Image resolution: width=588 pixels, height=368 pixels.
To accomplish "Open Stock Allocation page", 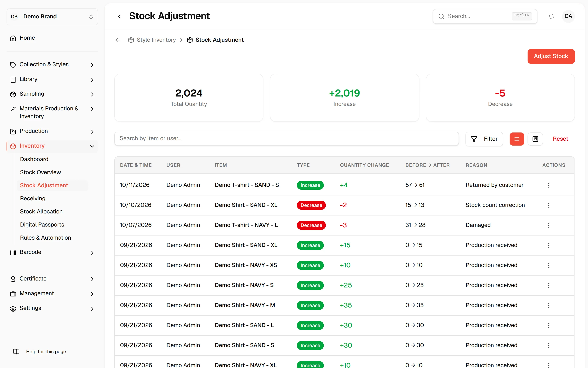I will (41, 212).
